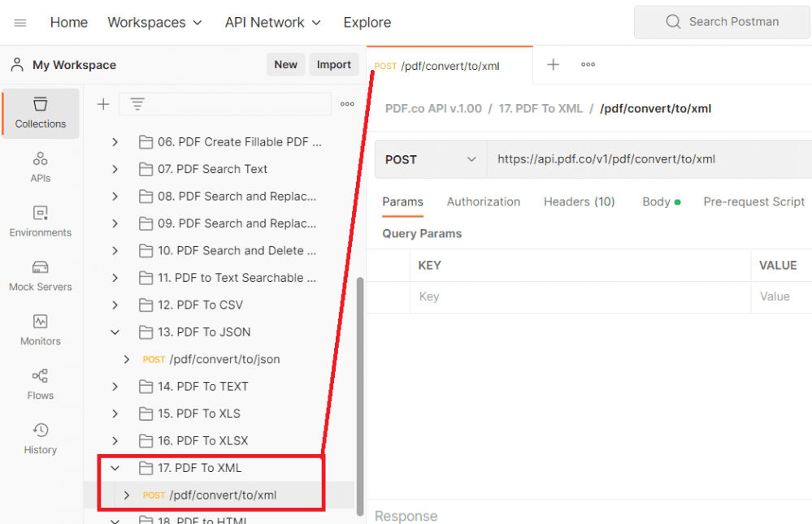Open the Environments panel
Viewport: 812px width, 524px height.
point(40,219)
